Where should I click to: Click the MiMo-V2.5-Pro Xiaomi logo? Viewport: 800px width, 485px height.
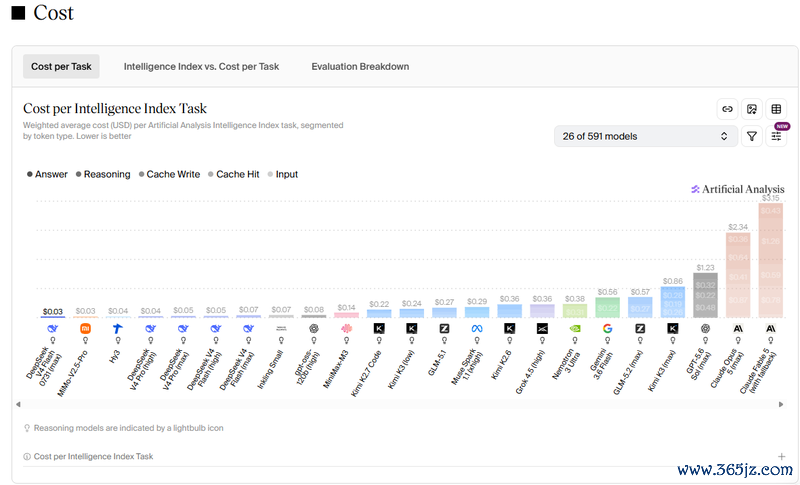click(x=85, y=329)
